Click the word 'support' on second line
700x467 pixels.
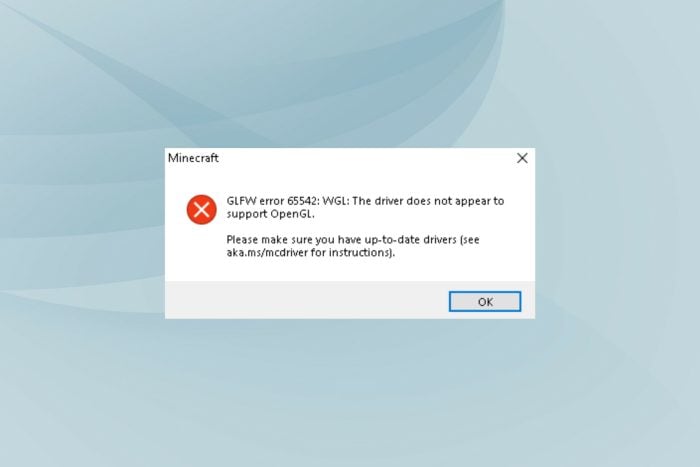[x=246, y=214]
